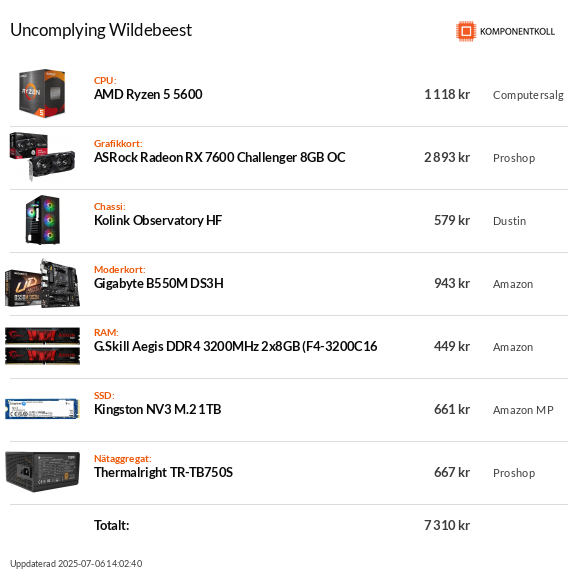
Task: Click the Gigabyte B550M DS3H motherboard image
Action: coord(42,283)
